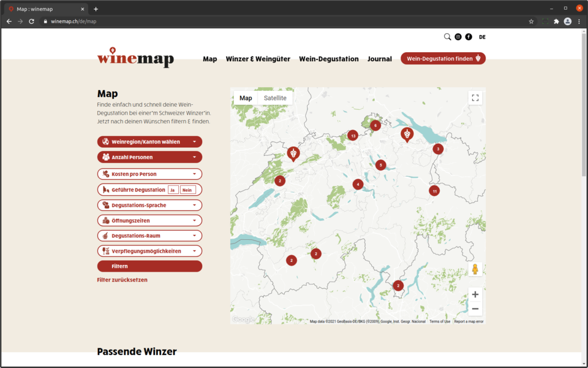Set Geführte Degustation to Nein
The height and width of the screenshot is (368, 588).
187,190
